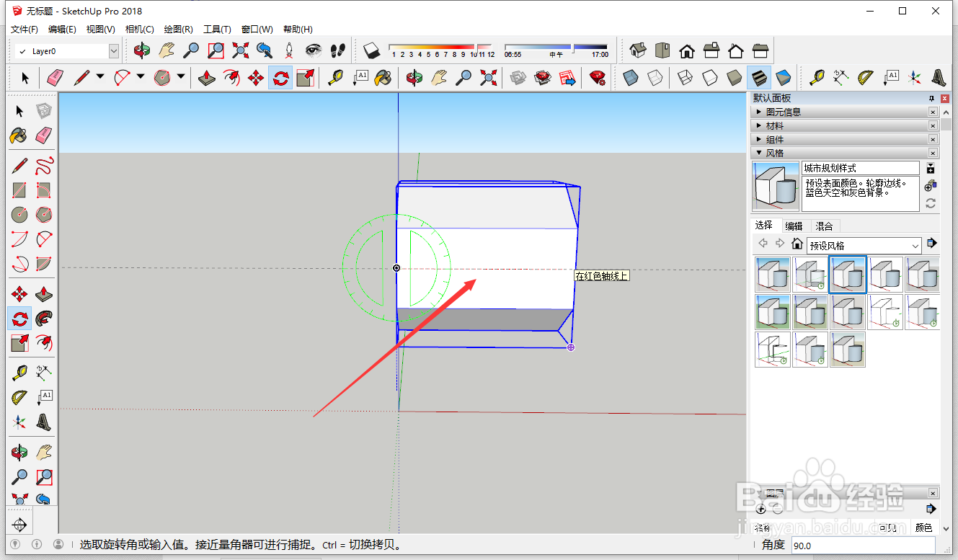Select the Push/Pull tool

pyautogui.click(x=43, y=293)
